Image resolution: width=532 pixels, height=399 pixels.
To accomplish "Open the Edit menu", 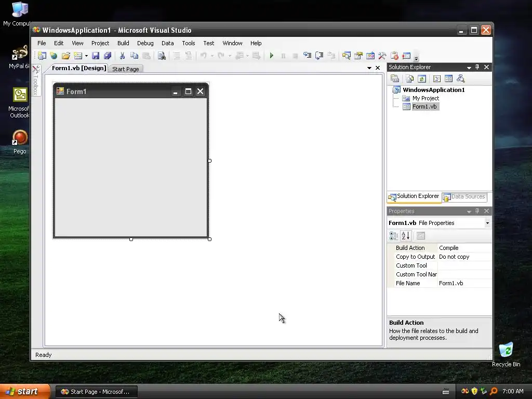I will click(59, 43).
